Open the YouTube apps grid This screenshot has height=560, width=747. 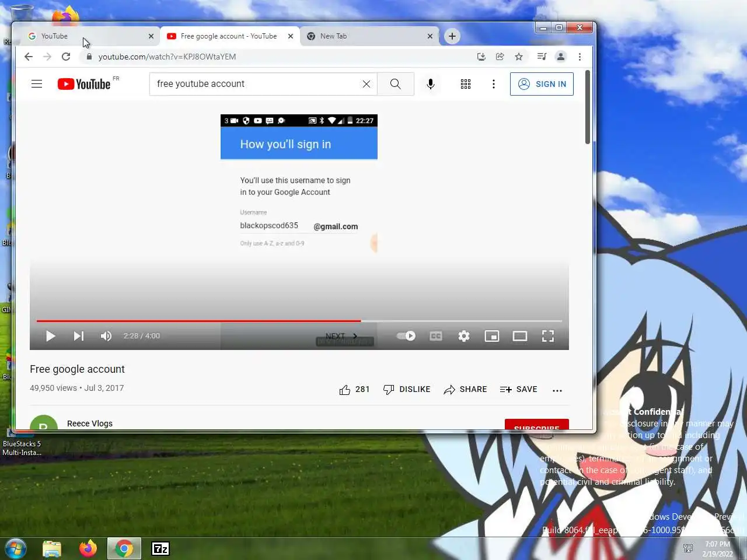(x=466, y=84)
